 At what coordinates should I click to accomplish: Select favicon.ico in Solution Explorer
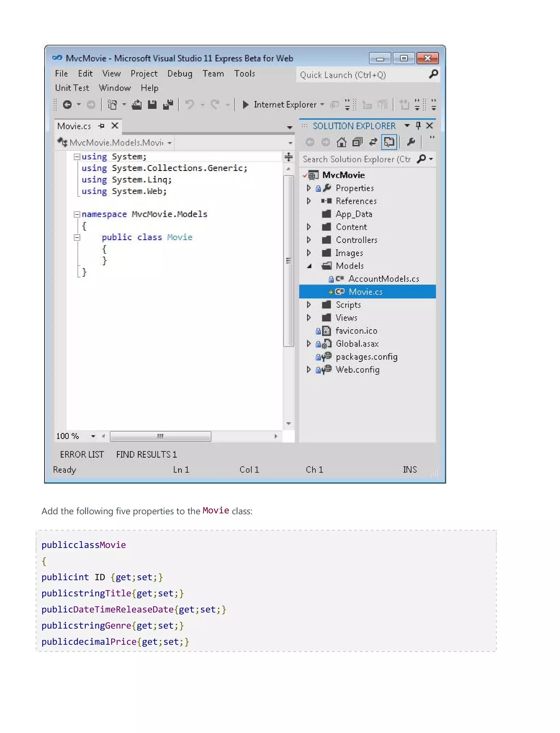[356, 331]
